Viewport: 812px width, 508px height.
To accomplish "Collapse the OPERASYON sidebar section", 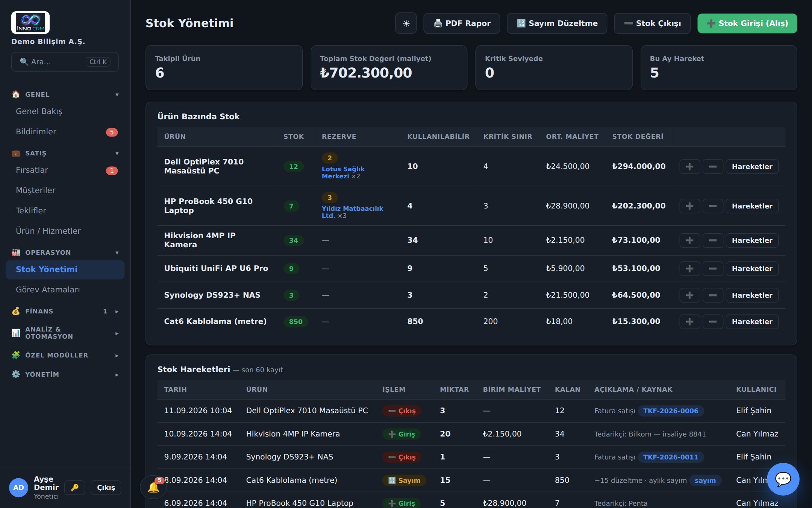I will pyautogui.click(x=65, y=252).
